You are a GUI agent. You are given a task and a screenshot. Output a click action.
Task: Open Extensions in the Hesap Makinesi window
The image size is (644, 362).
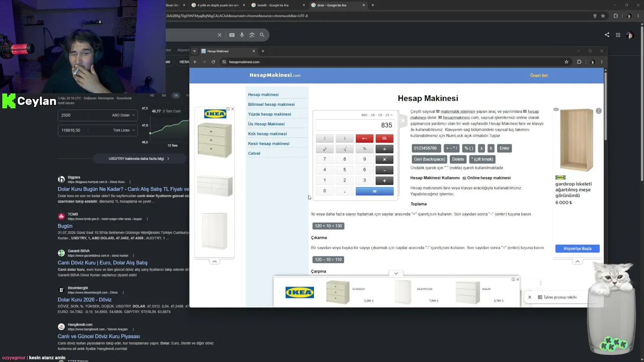coord(579,62)
